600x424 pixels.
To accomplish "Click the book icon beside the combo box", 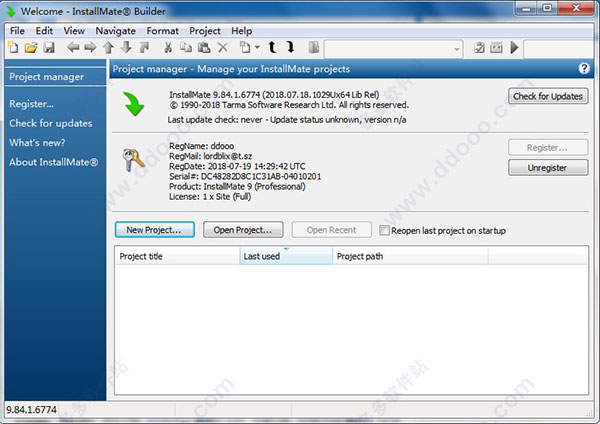I will tap(314, 48).
